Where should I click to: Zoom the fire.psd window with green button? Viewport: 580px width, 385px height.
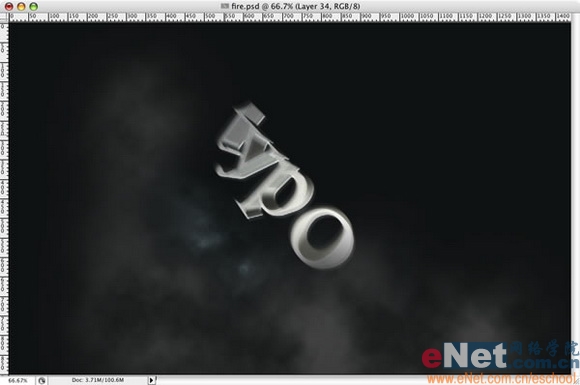(x=34, y=6)
